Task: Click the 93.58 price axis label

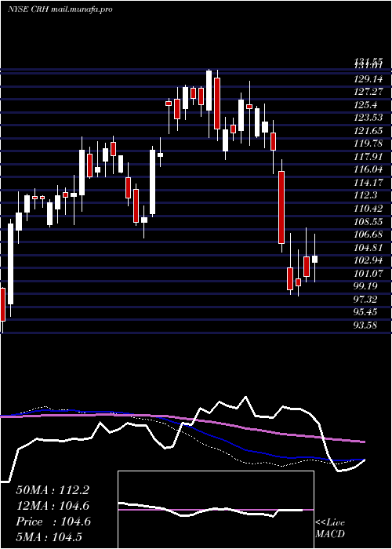Action: pos(365,325)
